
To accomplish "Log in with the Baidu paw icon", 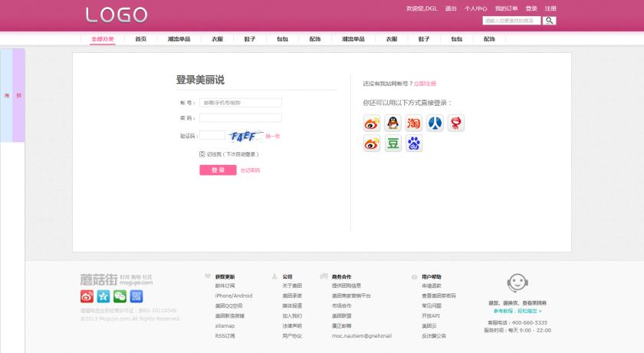I will [413, 144].
